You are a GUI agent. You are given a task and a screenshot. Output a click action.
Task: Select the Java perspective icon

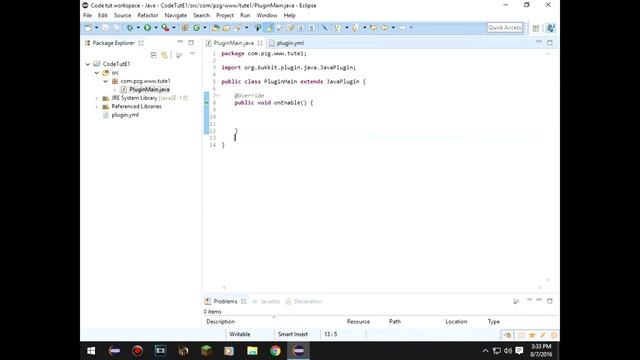pyautogui.click(x=551, y=28)
